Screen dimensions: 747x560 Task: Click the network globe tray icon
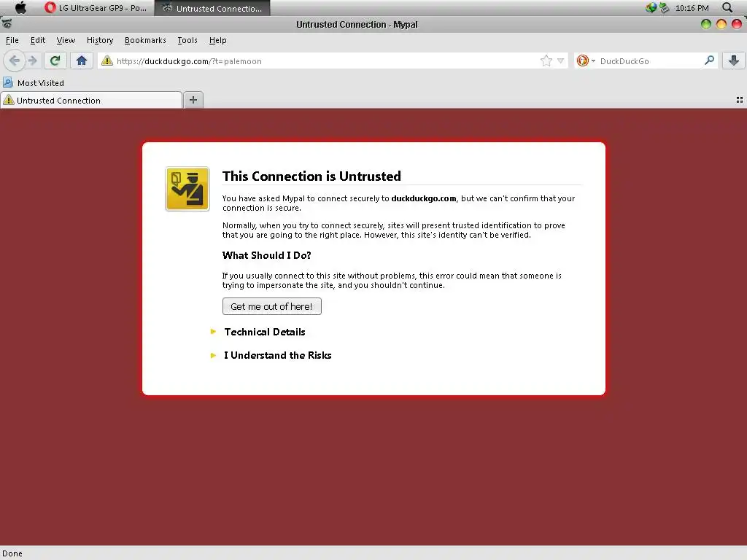[651, 7]
